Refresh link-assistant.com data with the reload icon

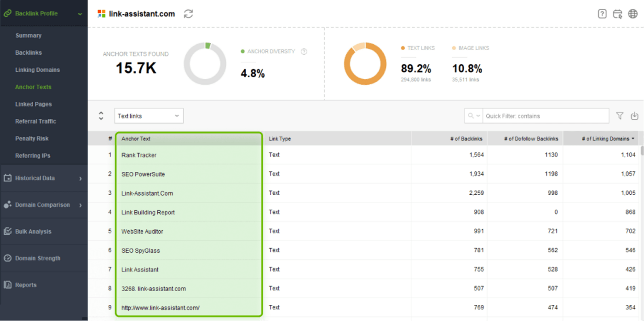pyautogui.click(x=189, y=14)
